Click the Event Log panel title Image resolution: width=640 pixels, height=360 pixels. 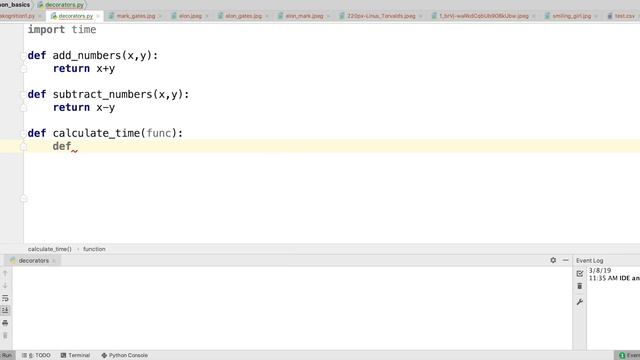tap(589, 260)
